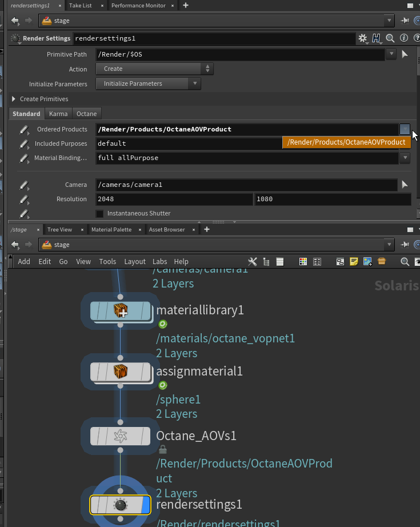Open the node color palette icon

pyautogui.click(x=303, y=261)
